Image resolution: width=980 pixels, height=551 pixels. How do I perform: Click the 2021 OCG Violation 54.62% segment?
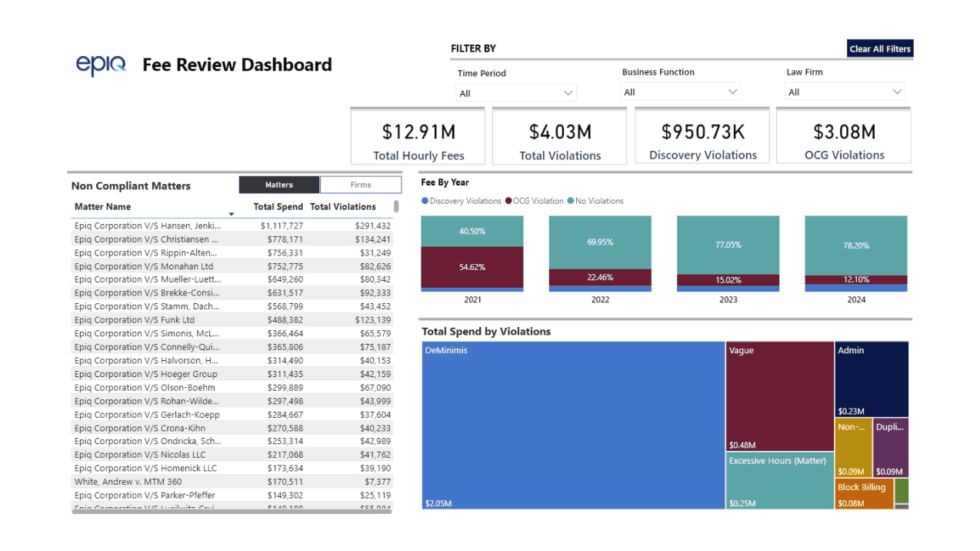tap(472, 267)
